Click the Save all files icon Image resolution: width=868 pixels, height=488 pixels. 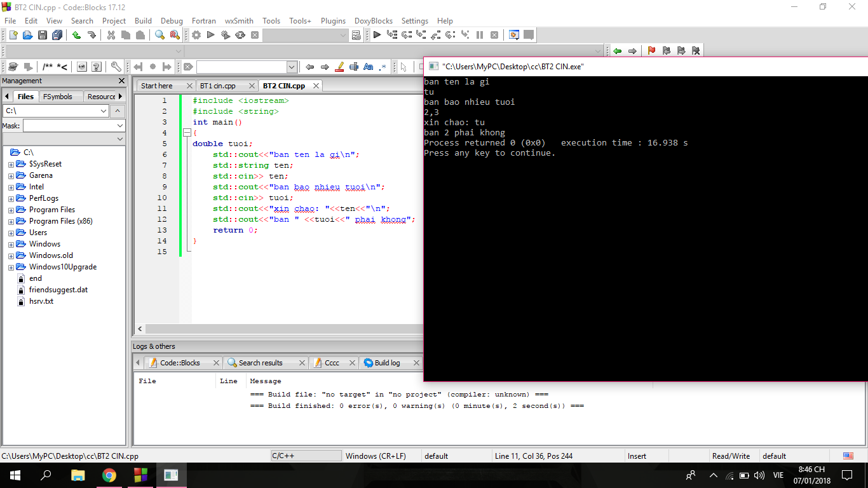point(57,35)
